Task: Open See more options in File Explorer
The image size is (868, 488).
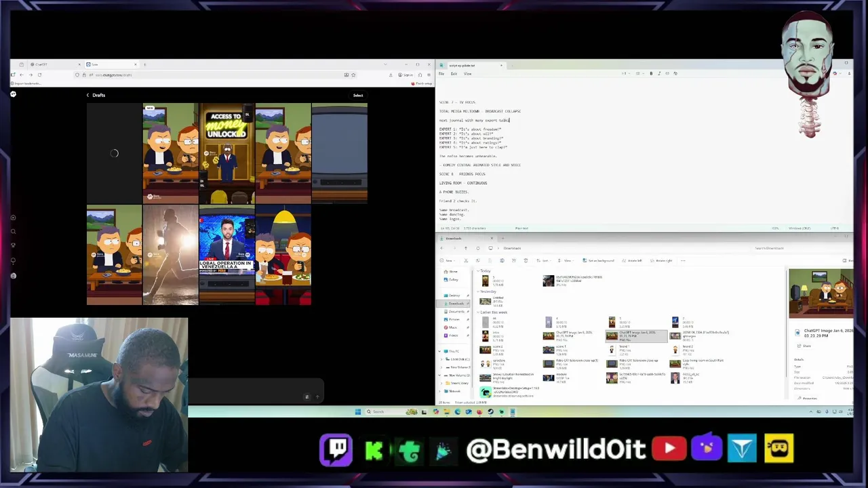Action: tap(683, 260)
